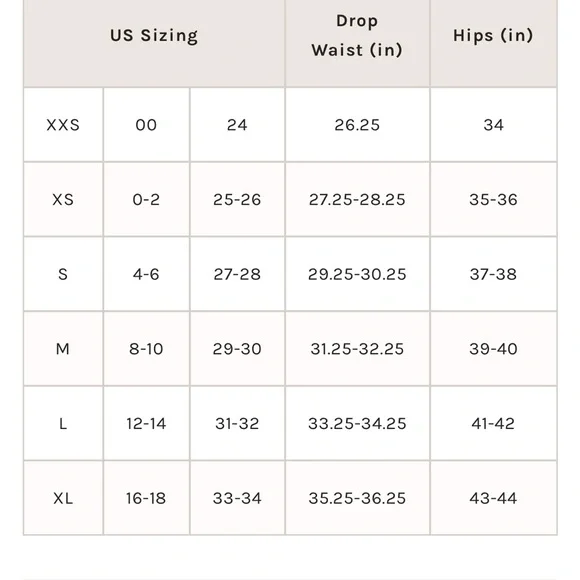Click the 43-44 hips cell
This screenshot has height=580, width=580.
click(x=493, y=498)
